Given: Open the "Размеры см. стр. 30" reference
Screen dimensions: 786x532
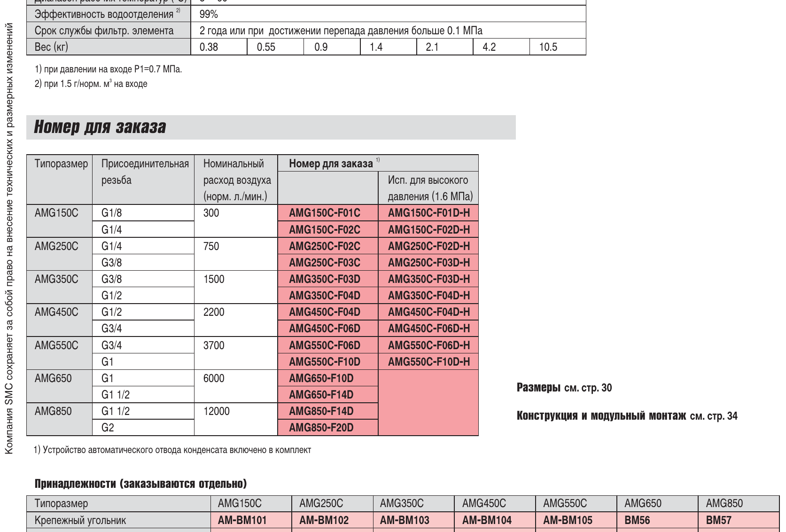Looking at the screenshot, I should [x=564, y=388].
